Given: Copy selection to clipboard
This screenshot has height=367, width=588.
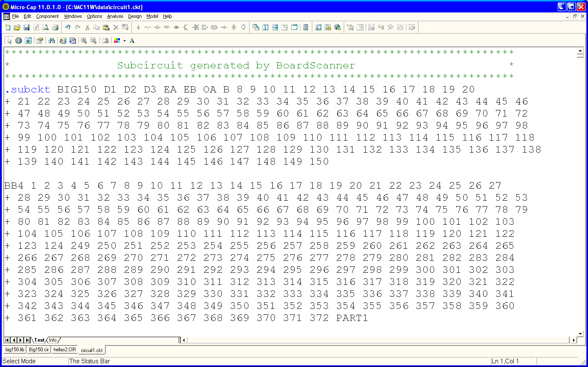Looking at the screenshot, I should point(96,27).
